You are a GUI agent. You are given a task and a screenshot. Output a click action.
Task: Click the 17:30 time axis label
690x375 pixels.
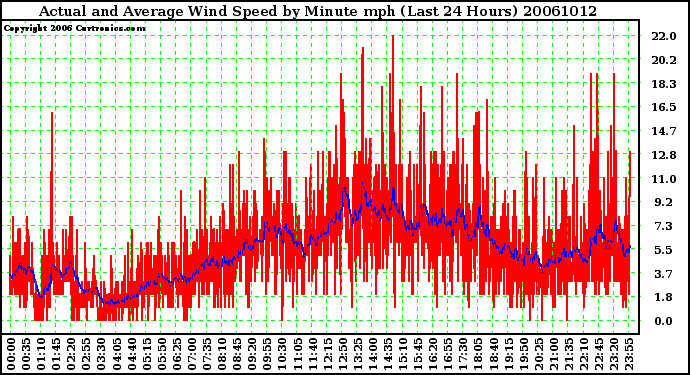coord(462,354)
